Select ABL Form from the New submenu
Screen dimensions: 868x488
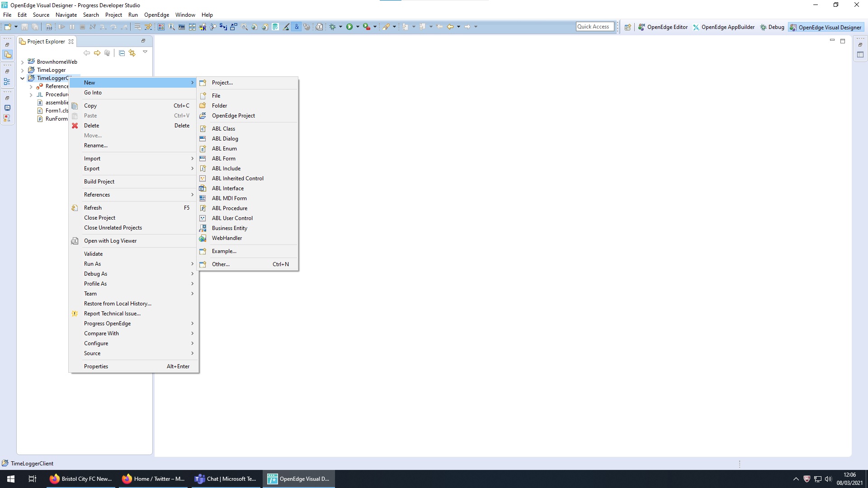coord(223,158)
